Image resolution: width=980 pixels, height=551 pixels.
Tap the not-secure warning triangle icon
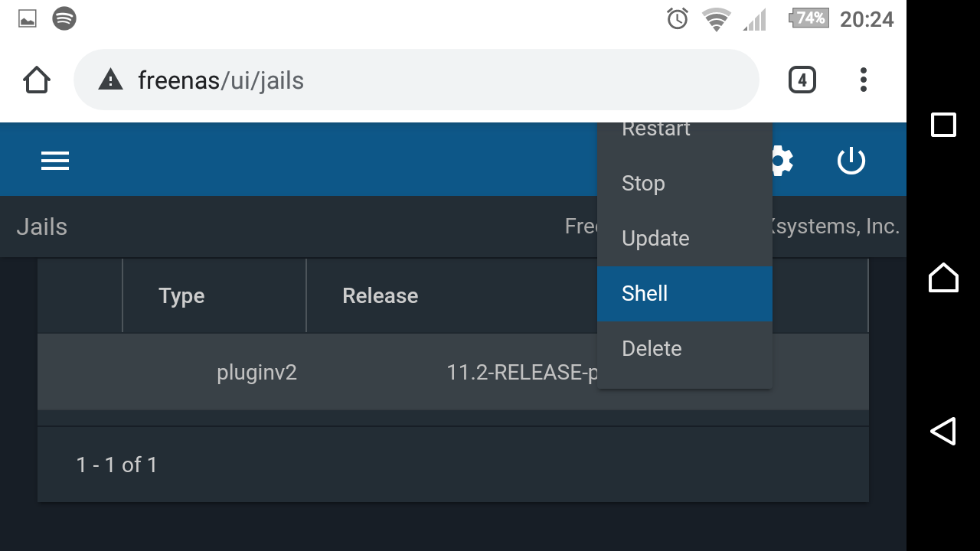click(x=111, y=80)
